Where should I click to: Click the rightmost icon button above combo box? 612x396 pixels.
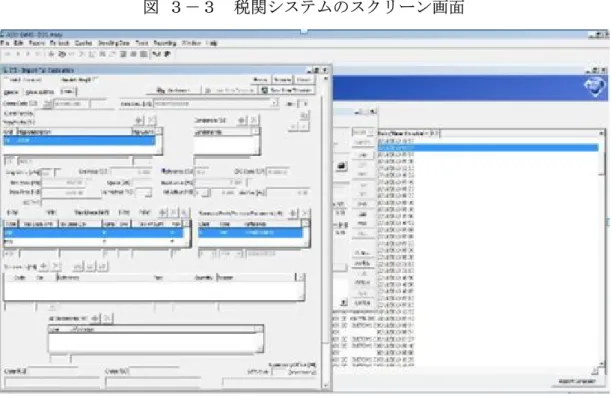click(x=287, y=91)
